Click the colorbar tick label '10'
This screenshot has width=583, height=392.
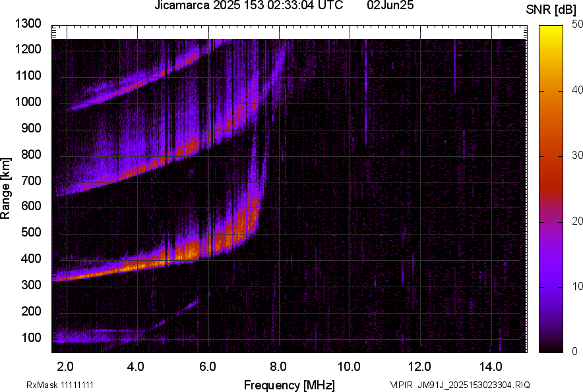pyautogui.click(x=578, y=286)
